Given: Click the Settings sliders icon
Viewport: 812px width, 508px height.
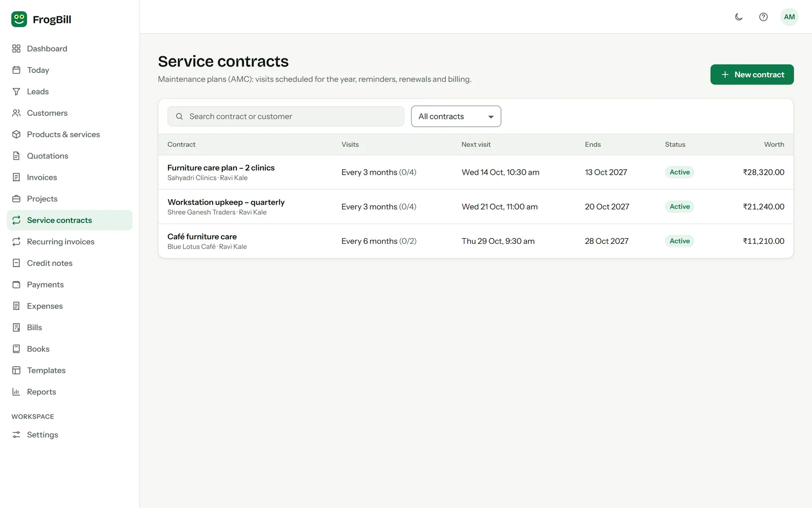Looking at the screenshot, I should tap(16, 435).
